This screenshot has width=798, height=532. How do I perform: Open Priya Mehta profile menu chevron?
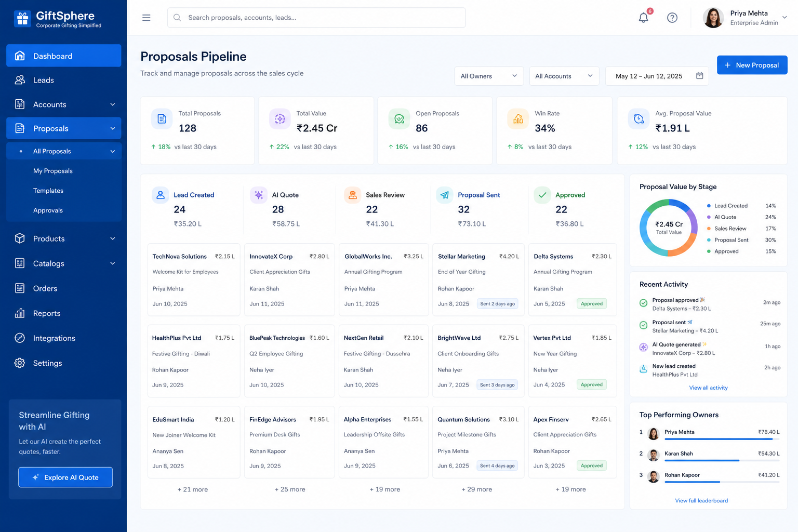coord(784,18)
